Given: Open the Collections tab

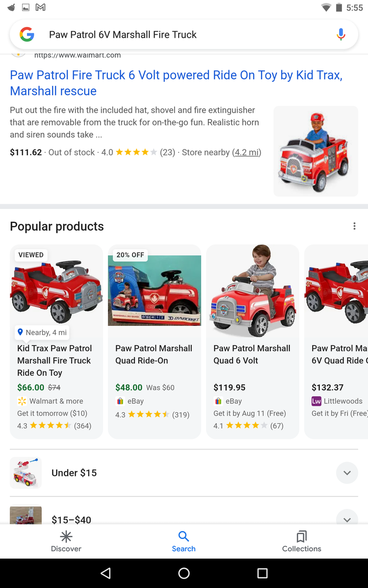Looking at the screenshot, I should click(x=301, y=541).
